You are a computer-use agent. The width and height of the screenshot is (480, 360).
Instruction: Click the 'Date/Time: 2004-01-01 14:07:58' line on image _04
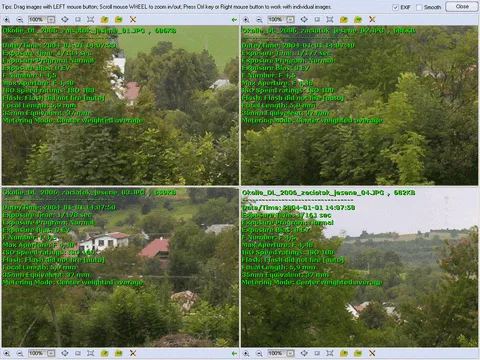pos(298,208)
